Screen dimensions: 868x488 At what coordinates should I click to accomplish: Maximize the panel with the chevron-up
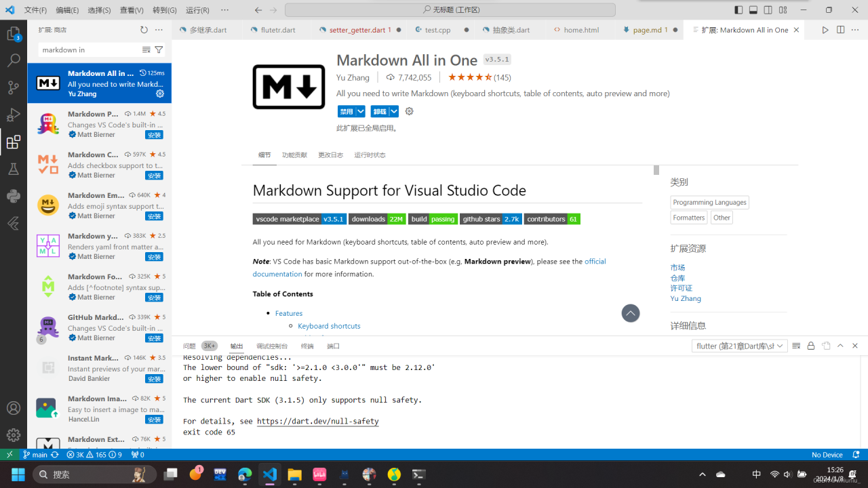click(840, 346)
